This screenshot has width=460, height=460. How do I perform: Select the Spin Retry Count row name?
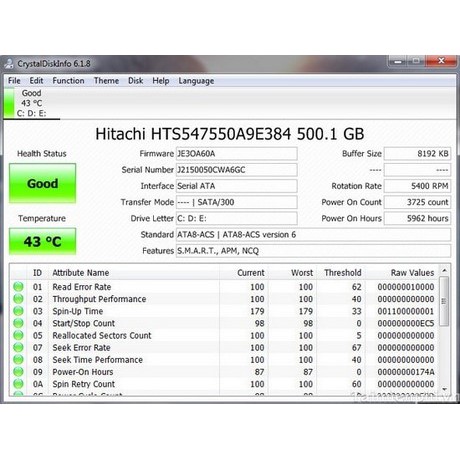tap(84, 384)
